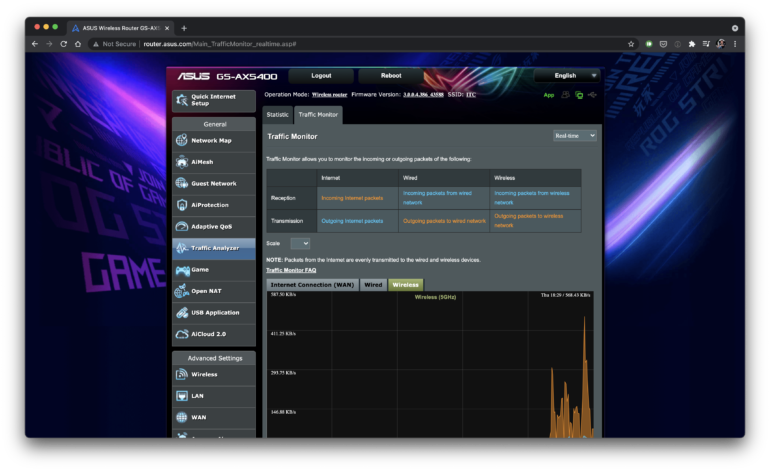Click the green circular extension icon

coord(649,44)
